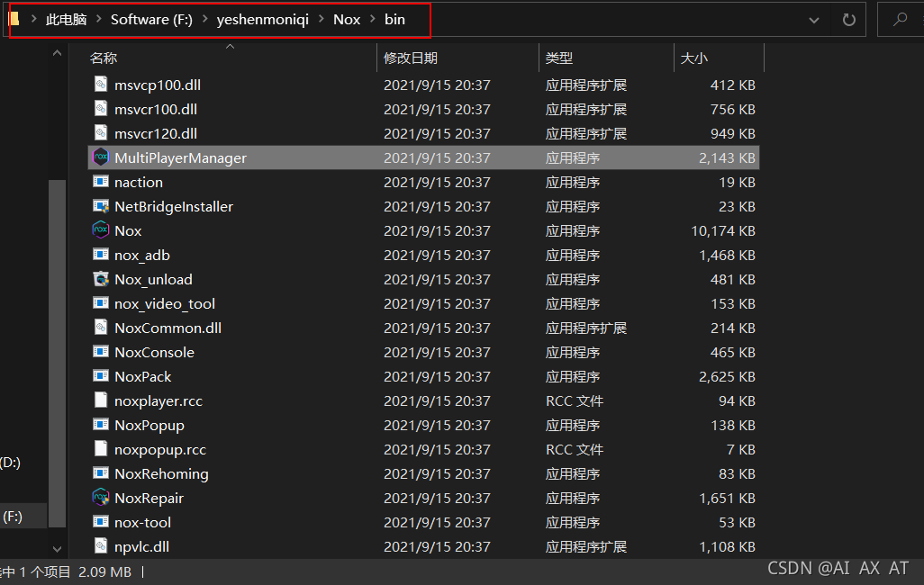
Task: Select the file name nox_adb
Action: 142,255
